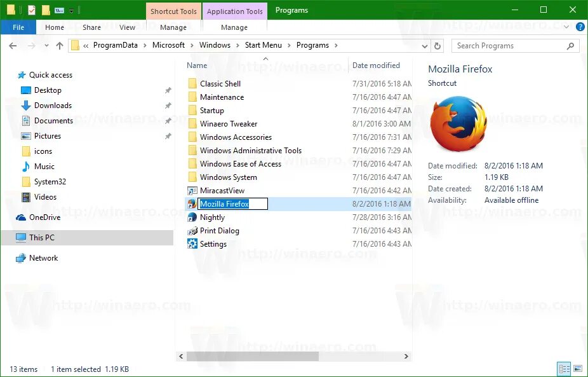Screen dimensions: 588x377
Task: Click Microsoft in the address path
Action: coord(168,45)
